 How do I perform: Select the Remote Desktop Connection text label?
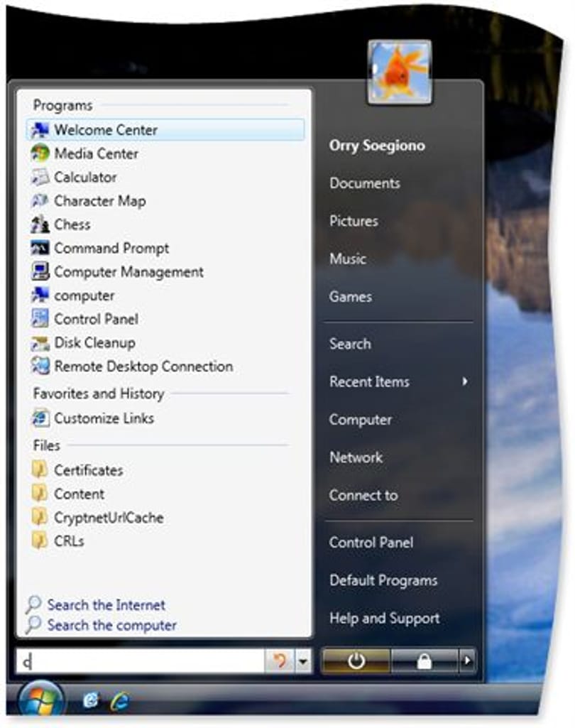(143, 366)
